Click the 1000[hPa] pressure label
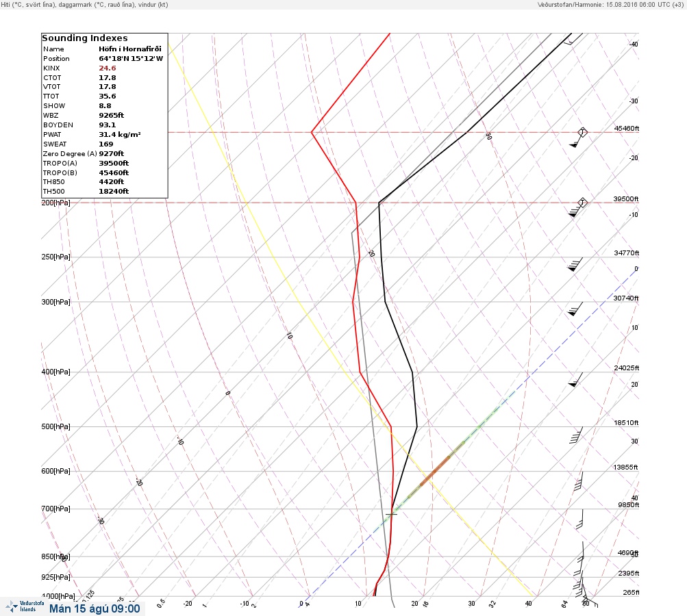 58,596
